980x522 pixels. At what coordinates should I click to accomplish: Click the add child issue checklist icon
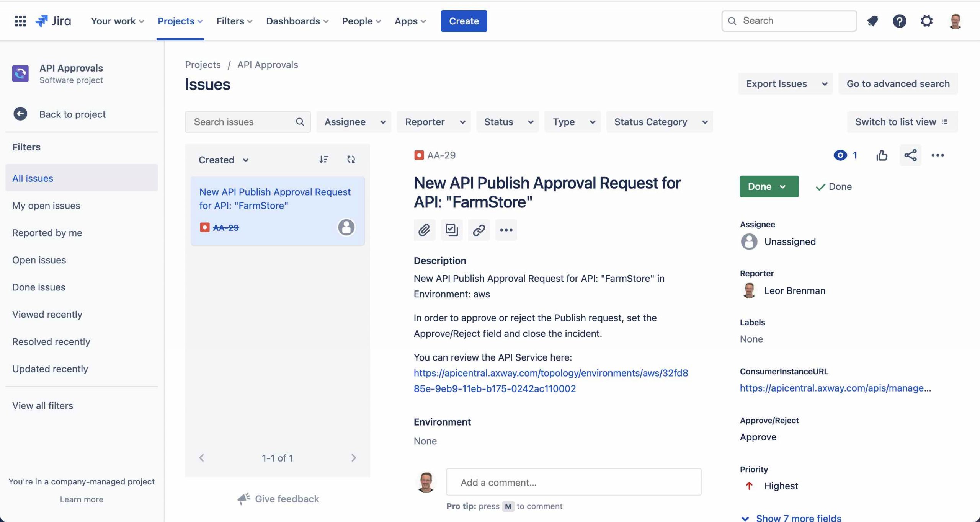click(x=452, y=230)
